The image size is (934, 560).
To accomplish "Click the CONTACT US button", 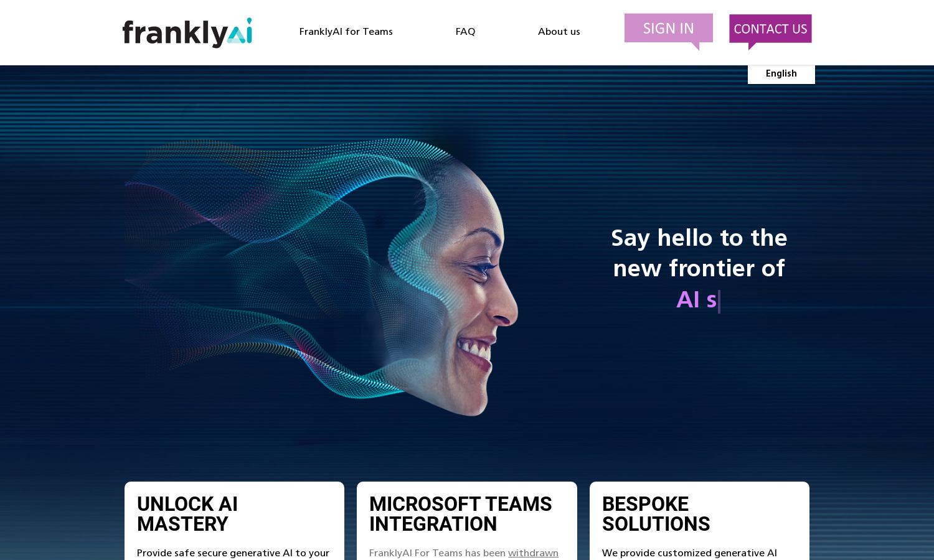I will click(x=770, y=29).
